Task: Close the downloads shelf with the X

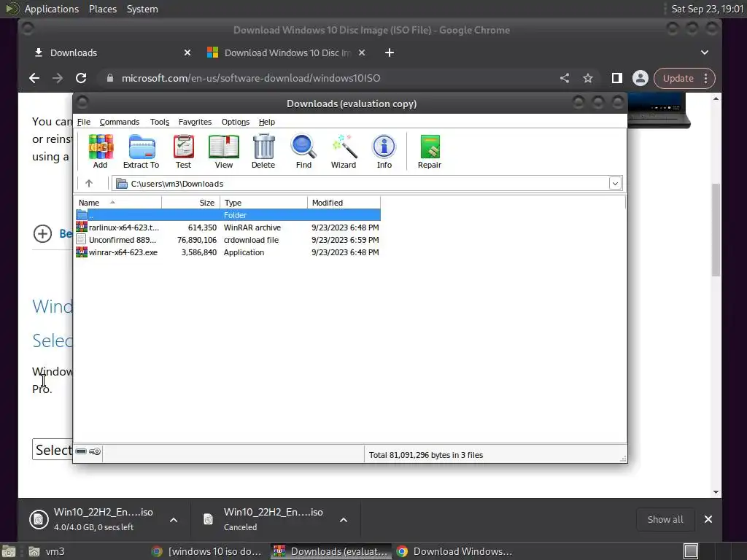Action: 708,519
